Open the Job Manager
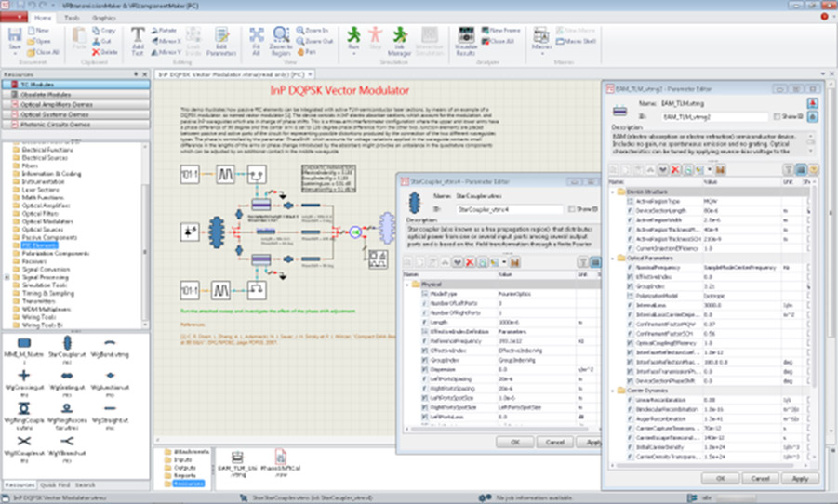The height and width of the screenshot is (504, 838). tap(399, 39)
